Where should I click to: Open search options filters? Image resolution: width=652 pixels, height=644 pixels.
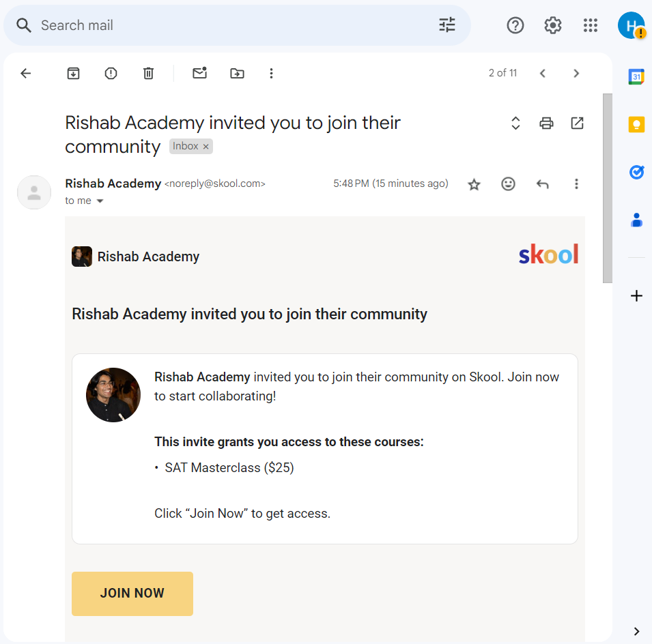[447, 25]
